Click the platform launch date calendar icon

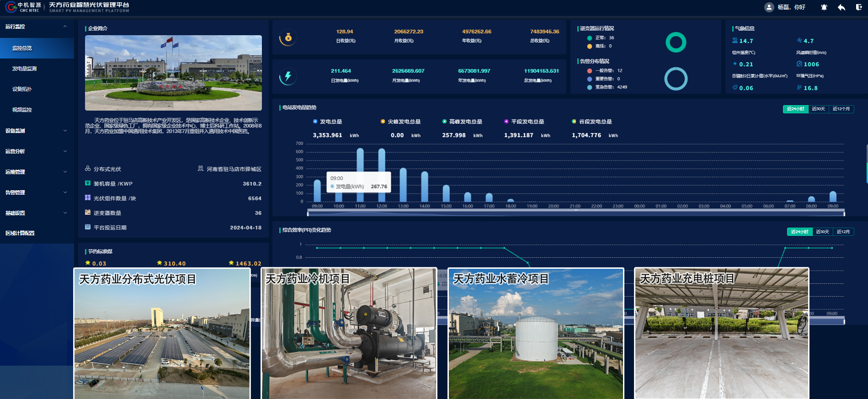pyautogui.click(x=88, y=227)
